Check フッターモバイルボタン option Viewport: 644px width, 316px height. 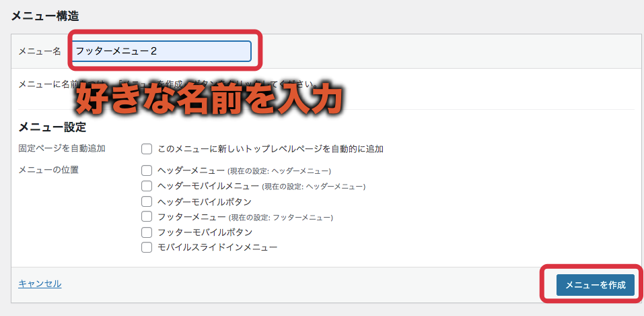(x=147, y=232)
